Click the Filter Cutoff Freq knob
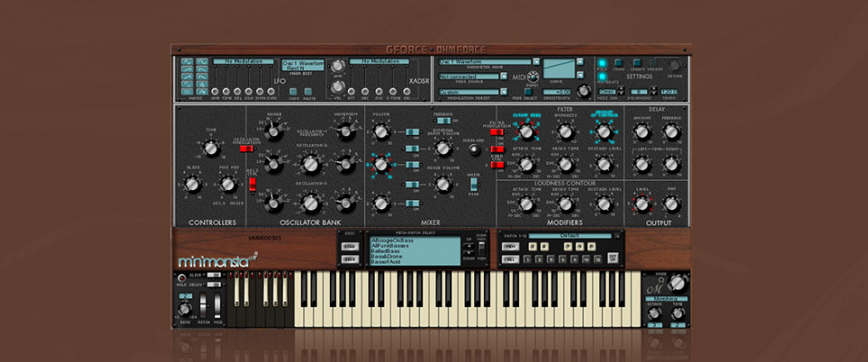The width and height of the screenshot is (868, 362). tap(526, 131)
